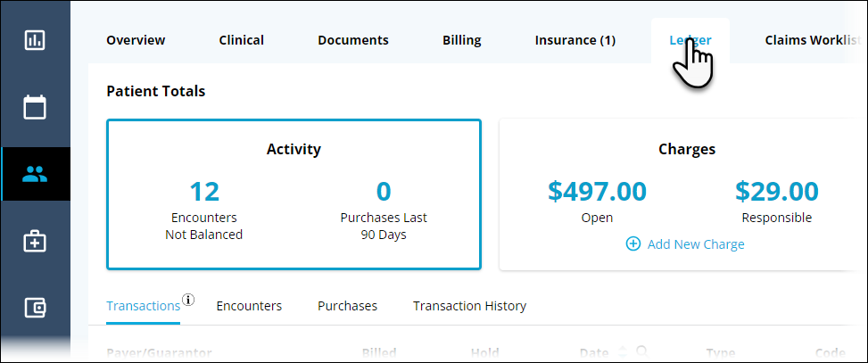
Task: Open the medical kit icon in sidebar
Action: pos(35,241)
